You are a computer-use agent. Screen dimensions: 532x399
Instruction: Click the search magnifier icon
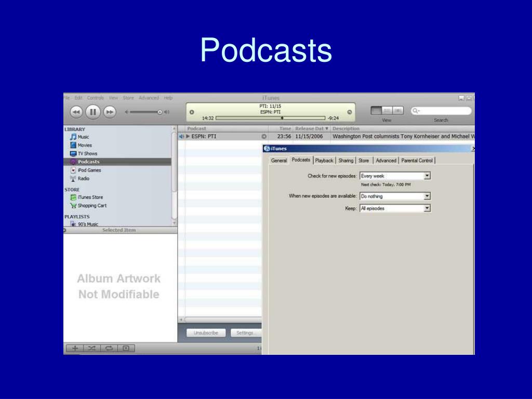tap(415, 111)
